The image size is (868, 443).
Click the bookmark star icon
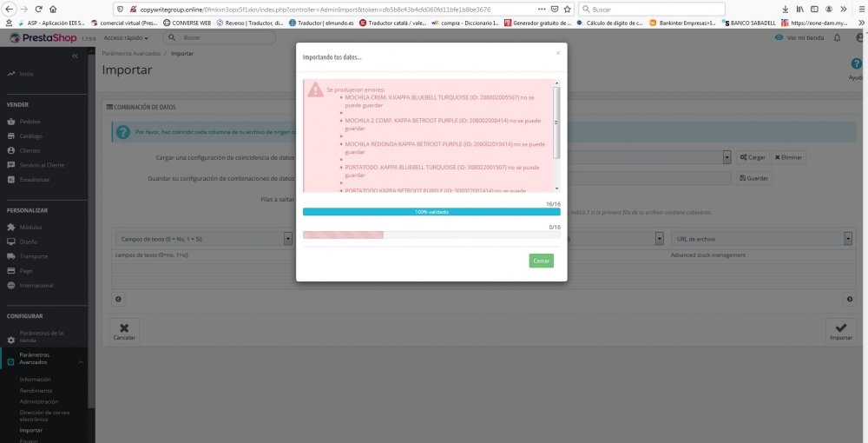click(568, 9)
